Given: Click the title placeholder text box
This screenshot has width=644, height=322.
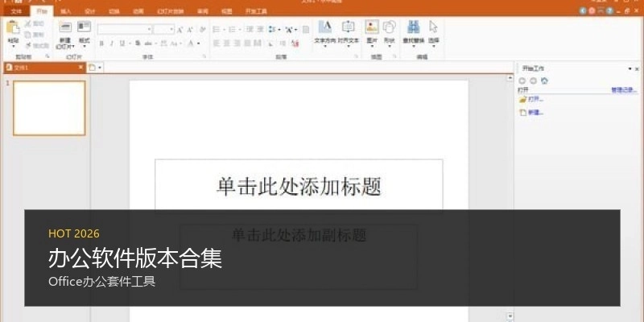Looking at the screenshot, I should click(x=299, y=185).
